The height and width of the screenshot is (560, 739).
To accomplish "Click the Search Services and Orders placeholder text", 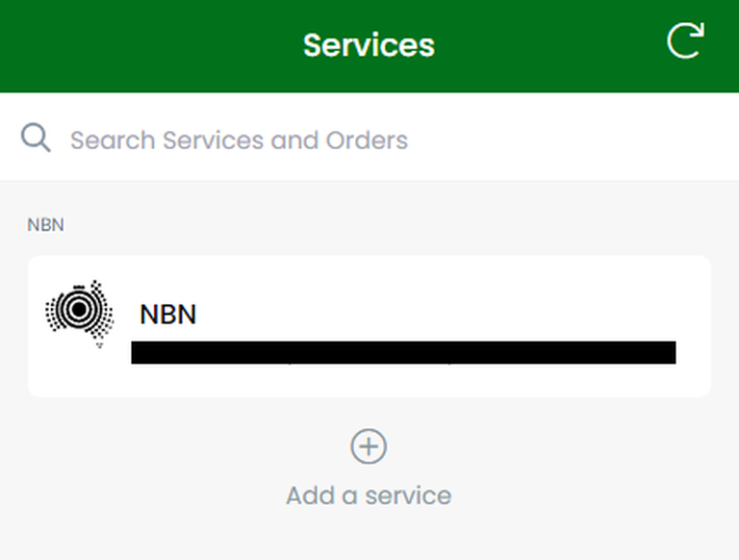I will pyautogui.click(x=239, y=140).
